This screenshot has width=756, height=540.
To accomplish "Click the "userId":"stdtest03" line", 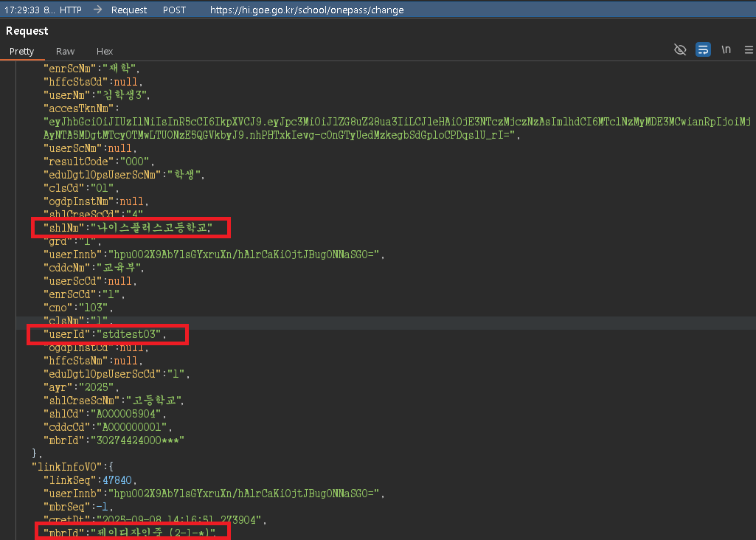I will (105, 335).
